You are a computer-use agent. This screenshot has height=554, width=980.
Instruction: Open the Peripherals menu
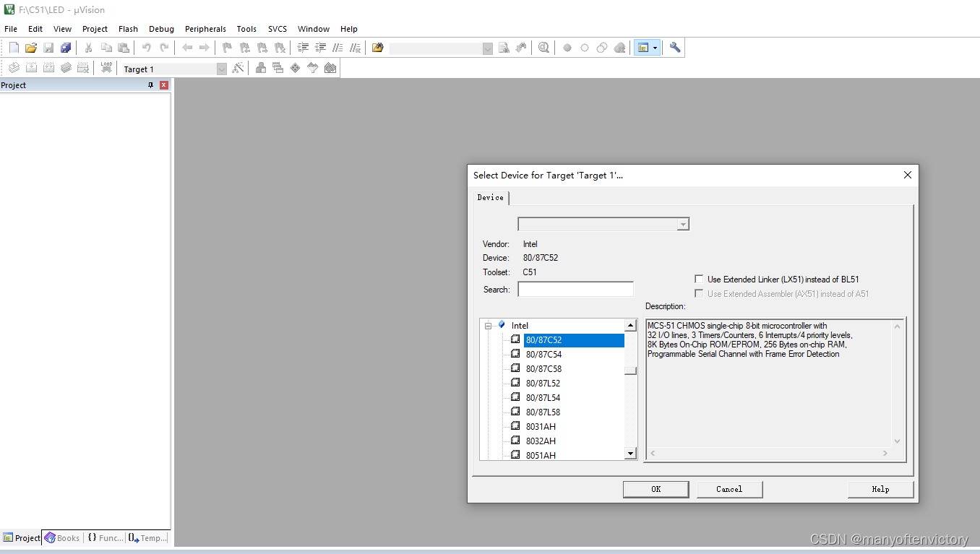205,29
